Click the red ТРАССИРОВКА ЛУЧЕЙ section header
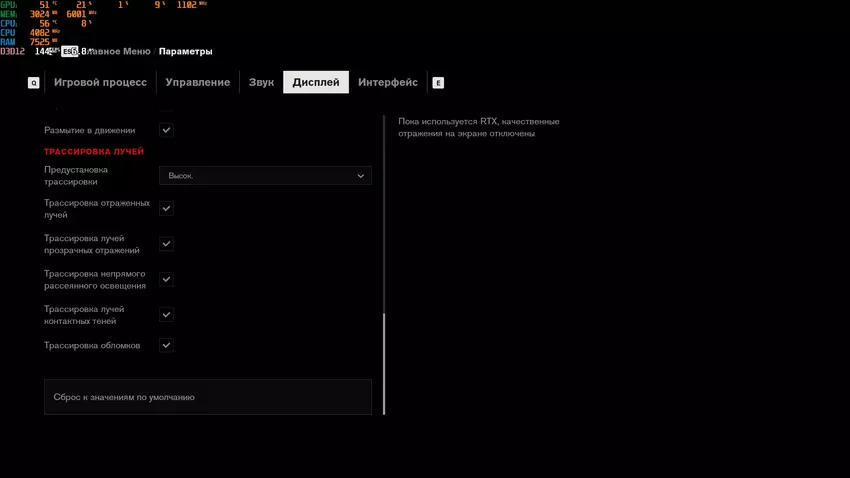This screenshot has height=478, width=850. point(94,152)
